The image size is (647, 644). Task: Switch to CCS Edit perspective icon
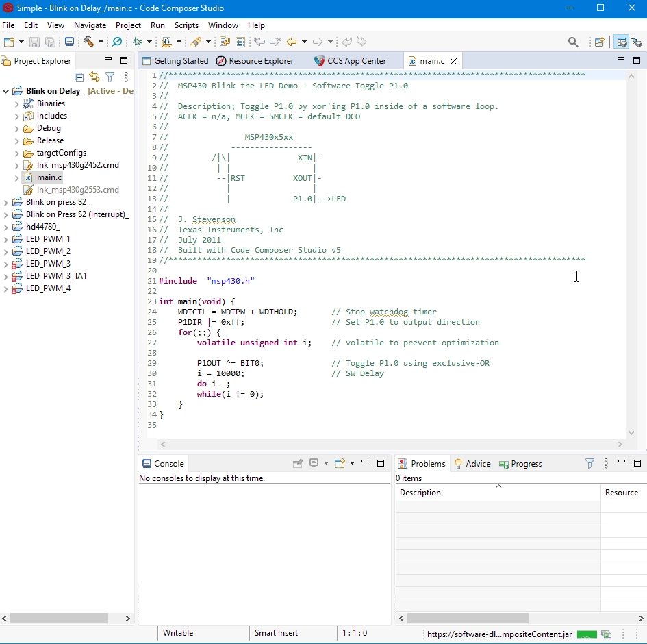(622, 42)
